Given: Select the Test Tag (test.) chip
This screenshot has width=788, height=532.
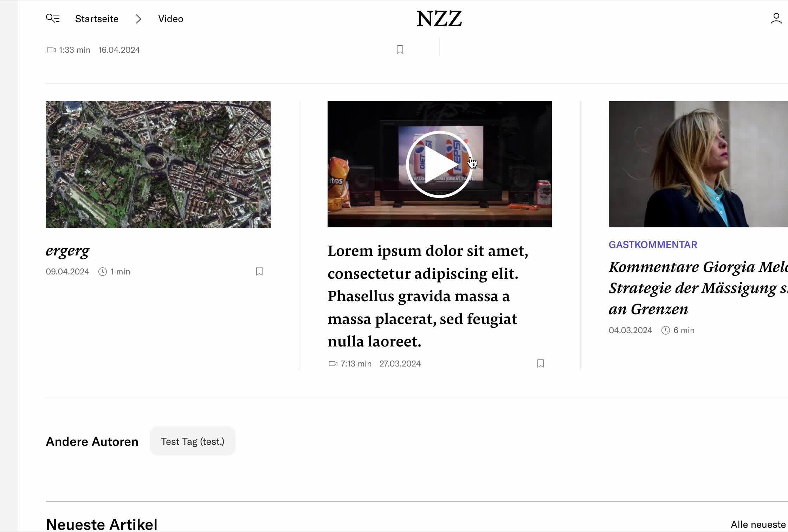Looking at the screenshot, I should tap(192, 441).
